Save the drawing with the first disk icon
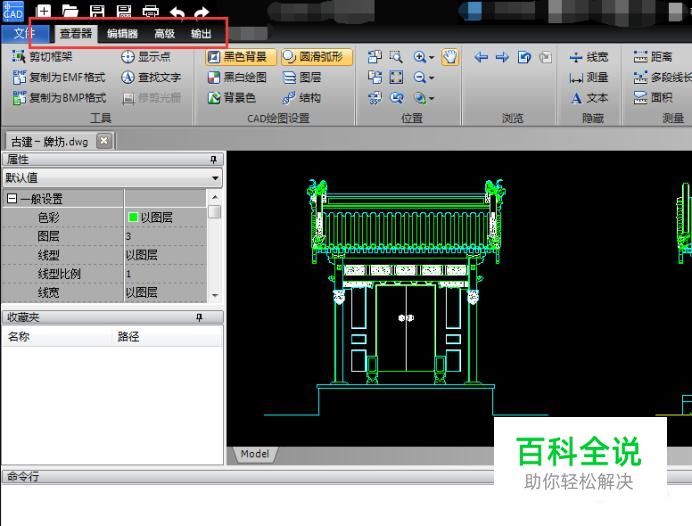The height and width of the screenshot is (526, 692). tap(97, 11)
